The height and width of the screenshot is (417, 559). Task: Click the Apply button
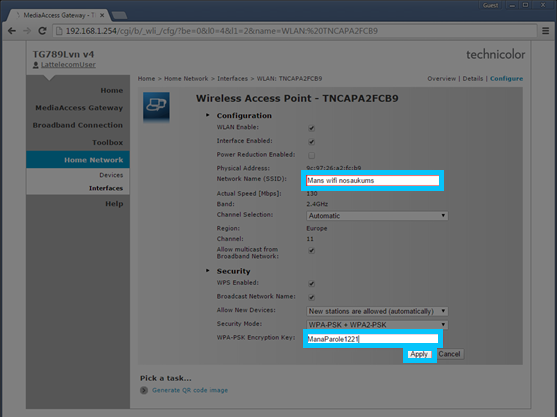click(x=419, y=354)
